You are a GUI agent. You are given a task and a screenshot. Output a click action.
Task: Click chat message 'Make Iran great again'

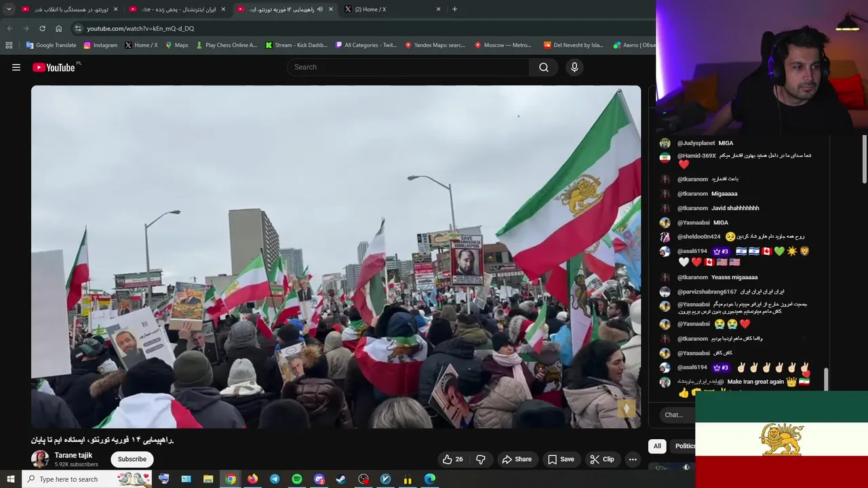pyautogui.click(x=755, y=382)
